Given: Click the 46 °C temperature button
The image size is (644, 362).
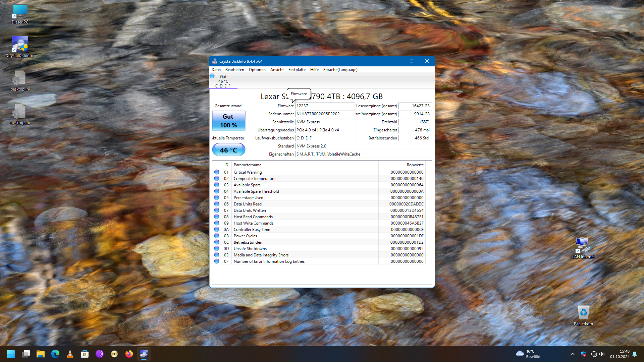Looking at the screenshot, I should point(228,150).
